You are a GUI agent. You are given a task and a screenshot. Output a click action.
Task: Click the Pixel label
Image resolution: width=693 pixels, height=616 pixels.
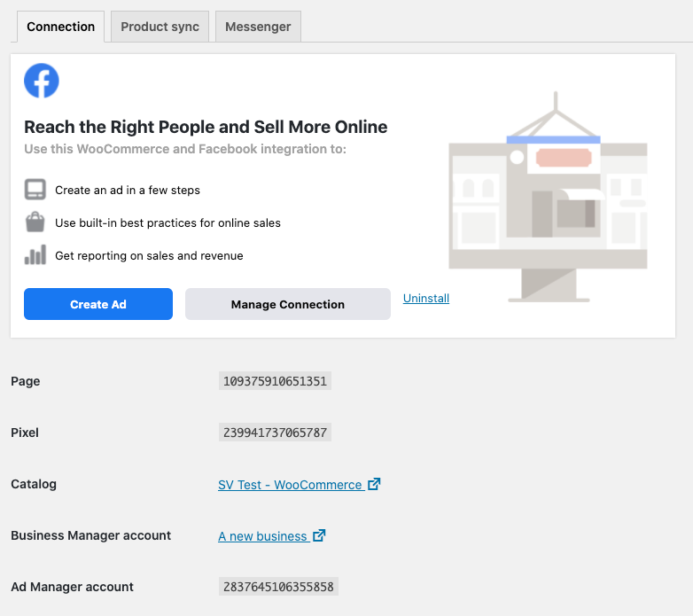pyautogui.click(x=25, y=433)
